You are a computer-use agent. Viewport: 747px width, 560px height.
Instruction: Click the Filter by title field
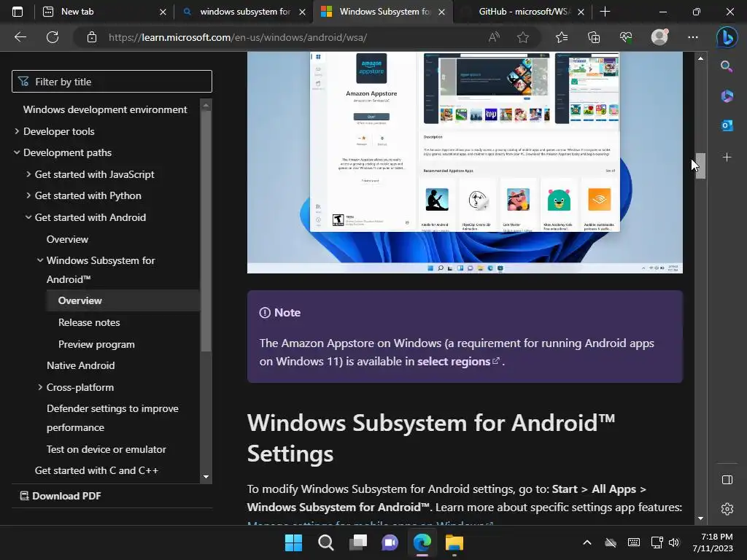coord(112,82)
